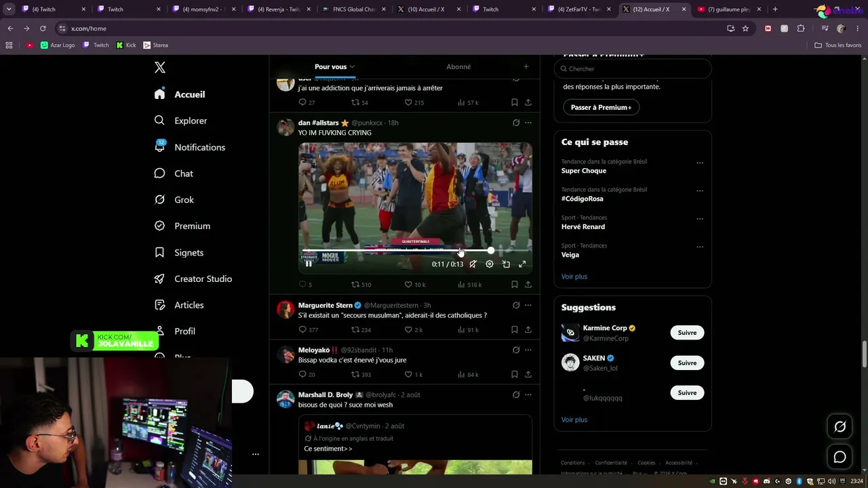
Task: Repost Meloyakō's post with 393 reposts
Action: click(361, 374)
